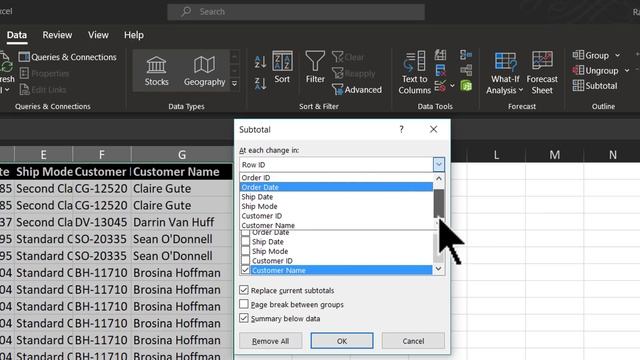Sort ascending A to Z
This screenshot has height=360, width=640.
(x=260, y=62)
